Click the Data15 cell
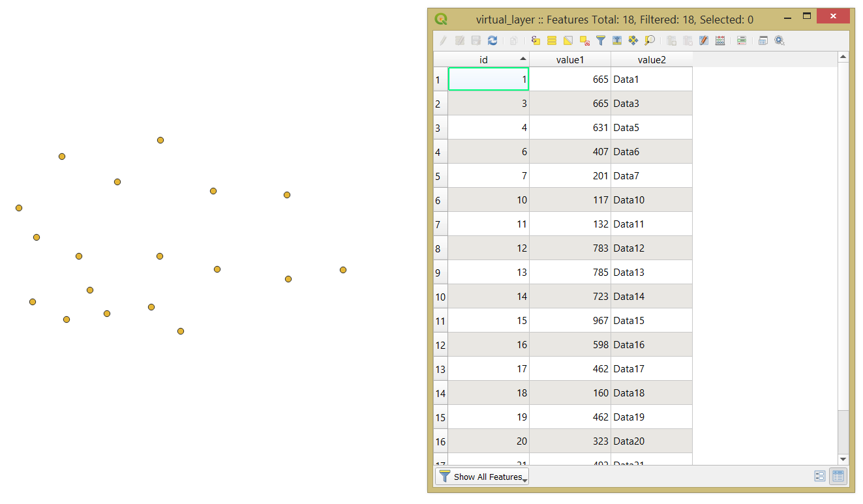The width and height of the screenshot is (863, 504). [652, 321]
